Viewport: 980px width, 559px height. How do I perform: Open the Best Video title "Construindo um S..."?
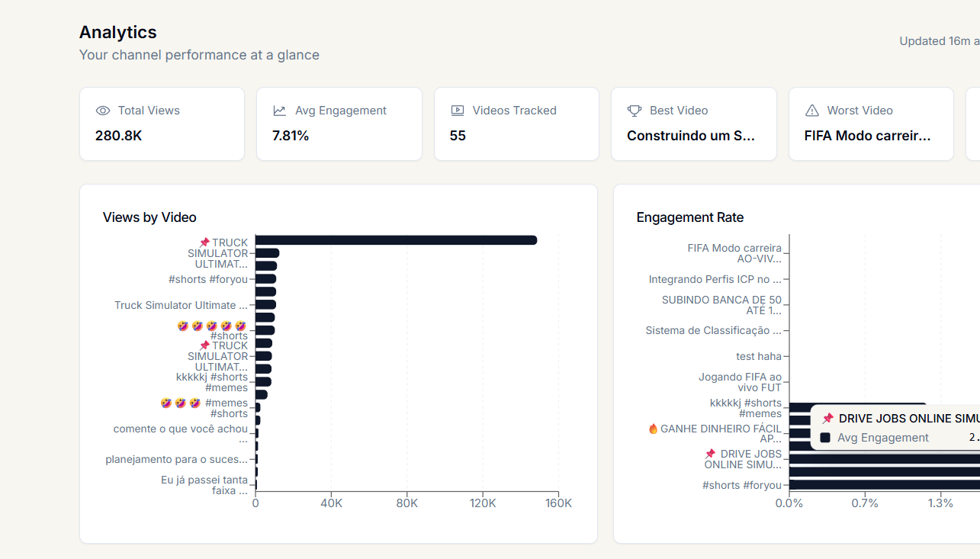tap(691, 136)
